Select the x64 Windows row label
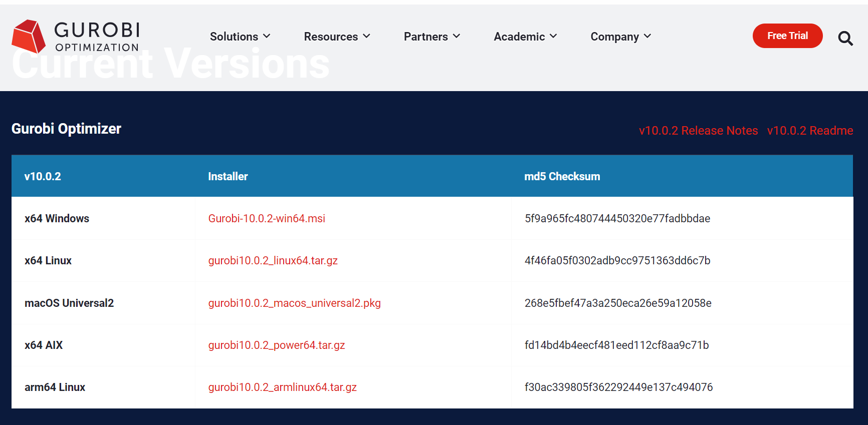The height and width of the screenshot is (425, 868). click(x=57, y=218)
